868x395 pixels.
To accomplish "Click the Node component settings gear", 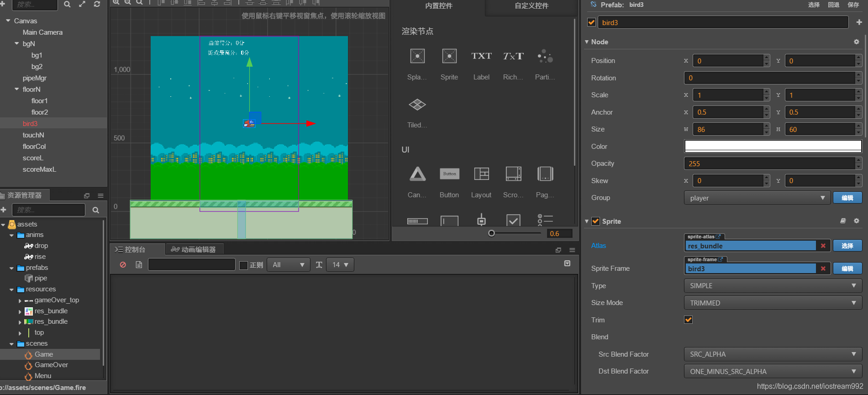I will pyautogui.click(x=857, y=42).
